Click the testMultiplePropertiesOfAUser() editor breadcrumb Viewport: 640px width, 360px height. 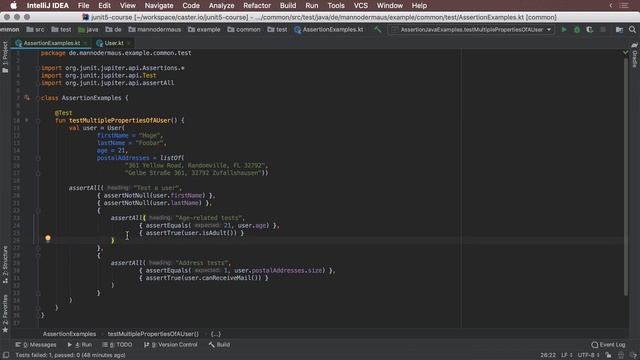pos(153,334)
